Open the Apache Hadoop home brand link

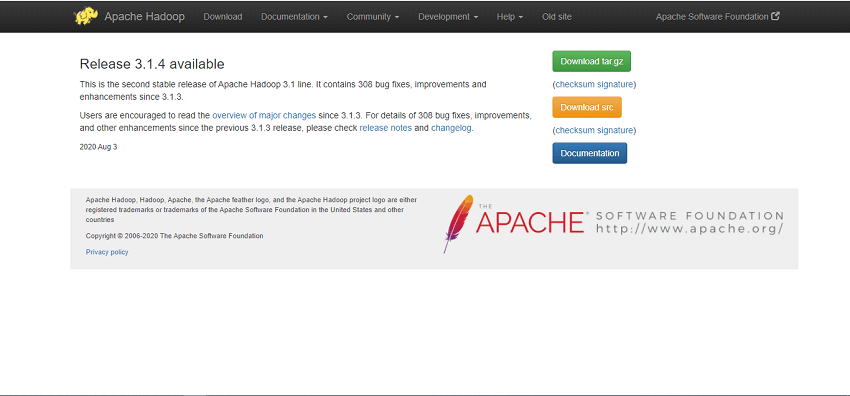[x=144, y=17]
